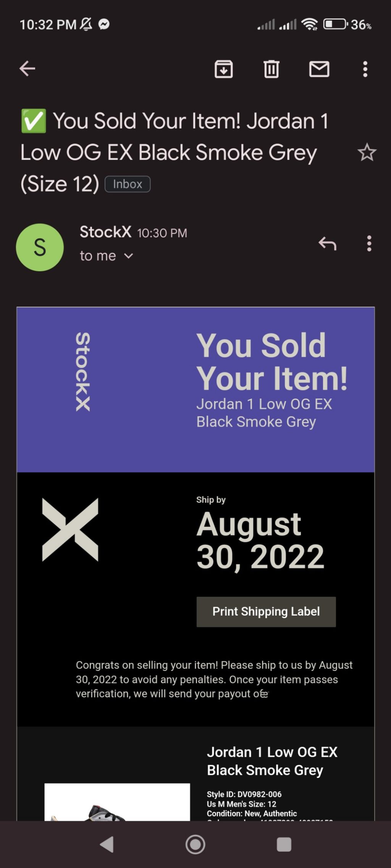Screen dimensions: 391x868
Task: Tap the StockX sender name
Action: point(105,232)
